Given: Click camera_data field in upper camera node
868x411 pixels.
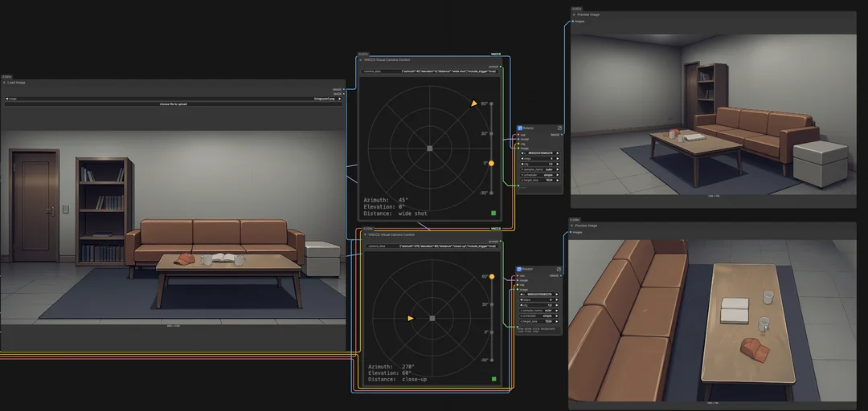Looking at the screenshot, I should [x=430, y=71].
